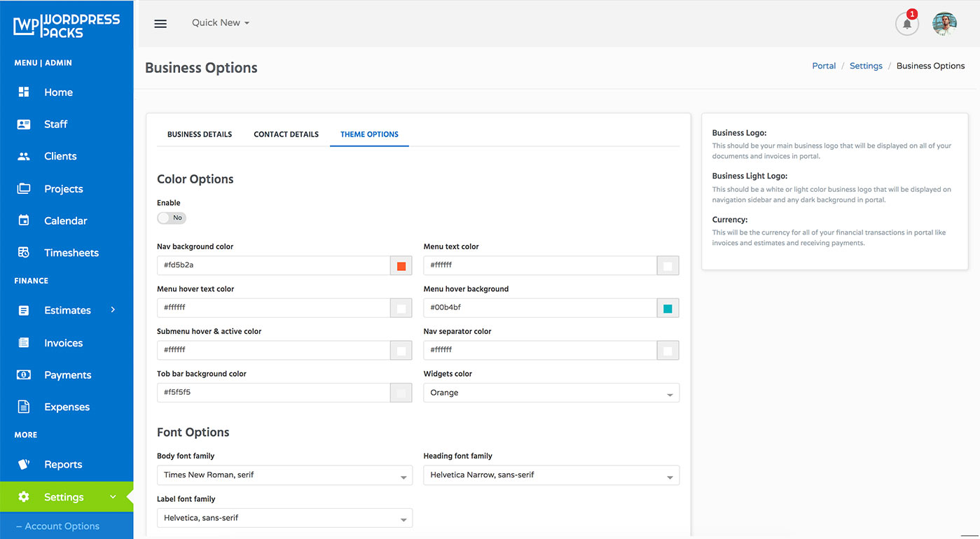This screenshot has width=980, height=539.
Task: Expand the Body font family dropdown
Action: point(284,475)
